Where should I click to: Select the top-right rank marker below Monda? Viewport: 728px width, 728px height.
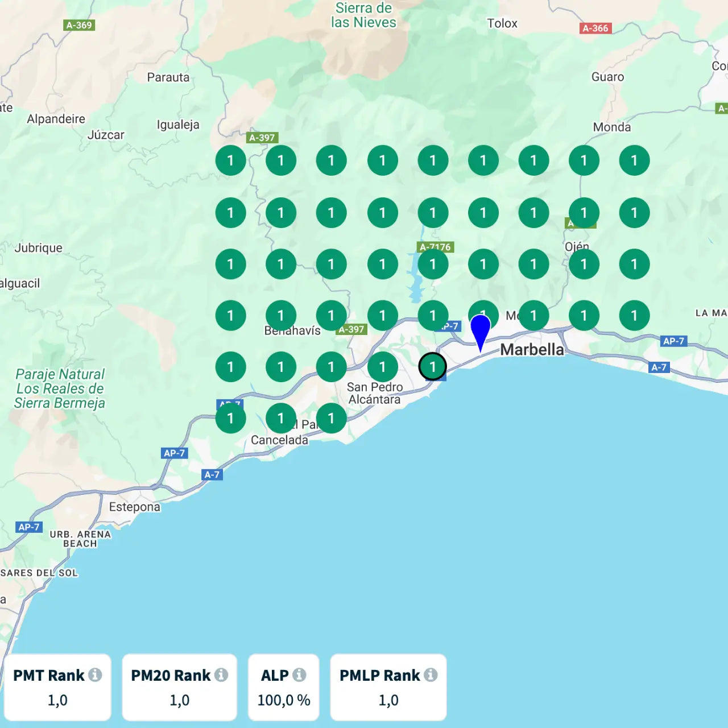pyautogui.click(x=634, y=161)
